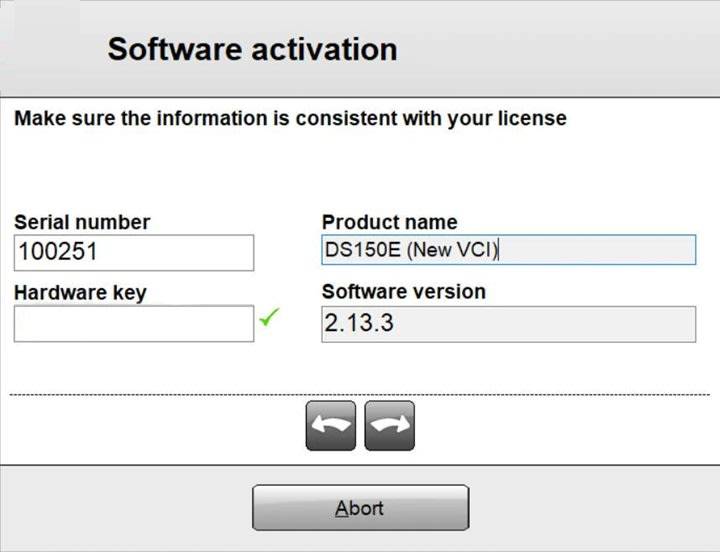Focus the Serial number input field
The width and height of the screenshot is (720, 552).
pos(134,252)
